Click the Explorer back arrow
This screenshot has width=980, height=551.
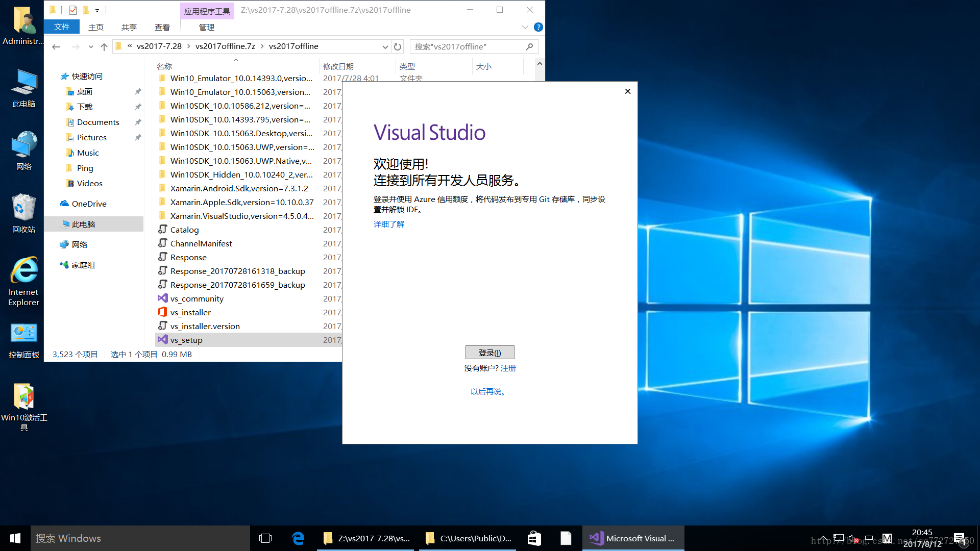tap(56, 46)
